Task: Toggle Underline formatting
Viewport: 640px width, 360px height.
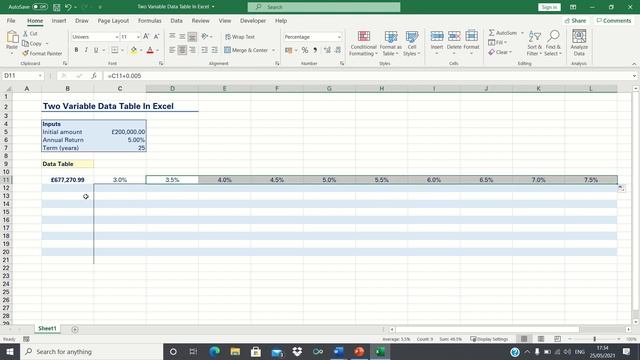Action: click(x=96, y=50)
